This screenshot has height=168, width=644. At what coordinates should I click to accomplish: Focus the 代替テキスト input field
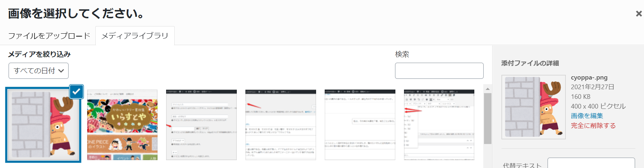point(591,163)
